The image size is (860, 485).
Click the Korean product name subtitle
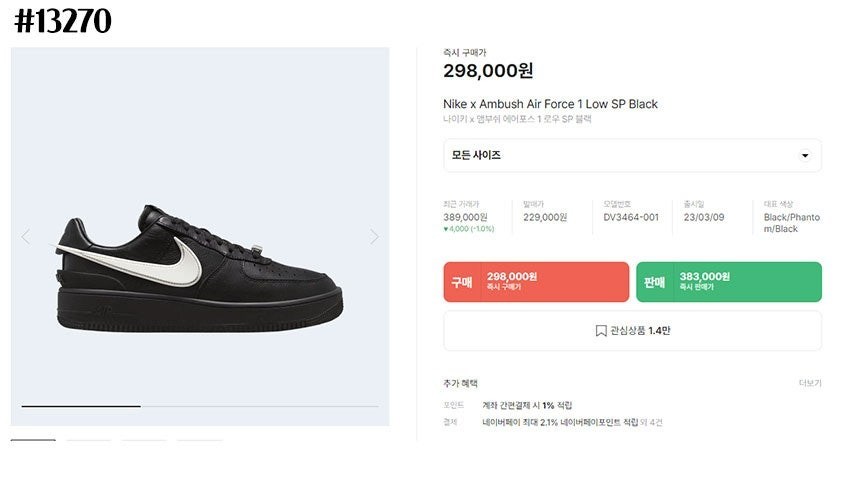click(517, 119)
